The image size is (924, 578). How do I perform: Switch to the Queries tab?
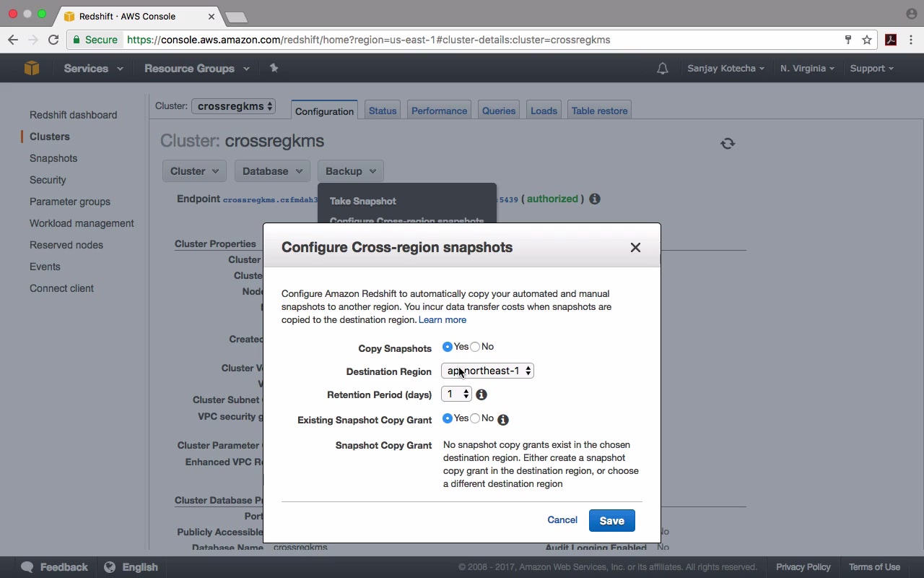[499, 111]
